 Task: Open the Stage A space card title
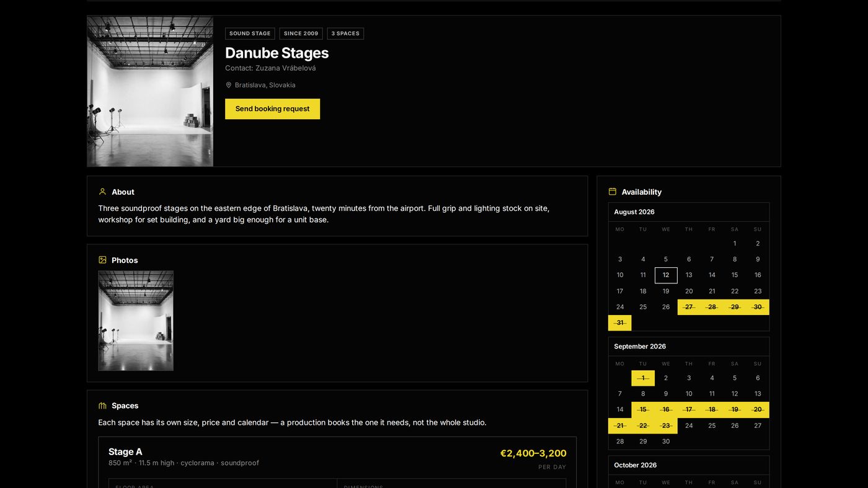(125, 451)
